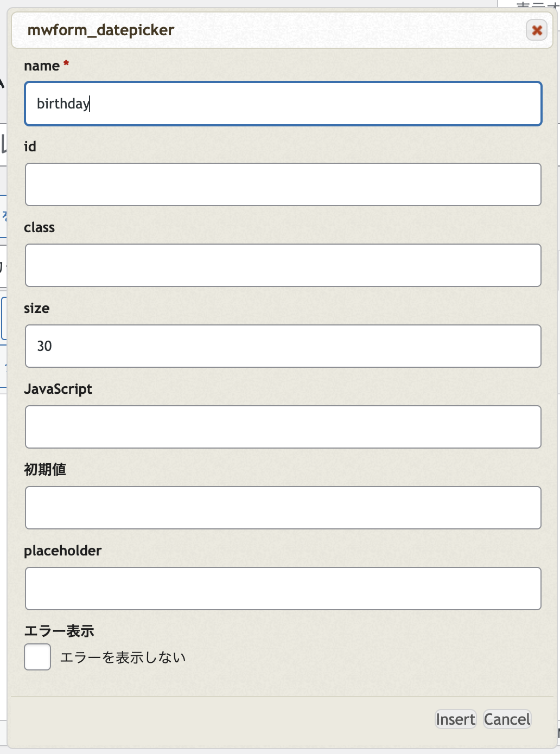Enable the エラーを表示しない checkbox
This screenshot has width=560, height=754.
tap(37, 657)
